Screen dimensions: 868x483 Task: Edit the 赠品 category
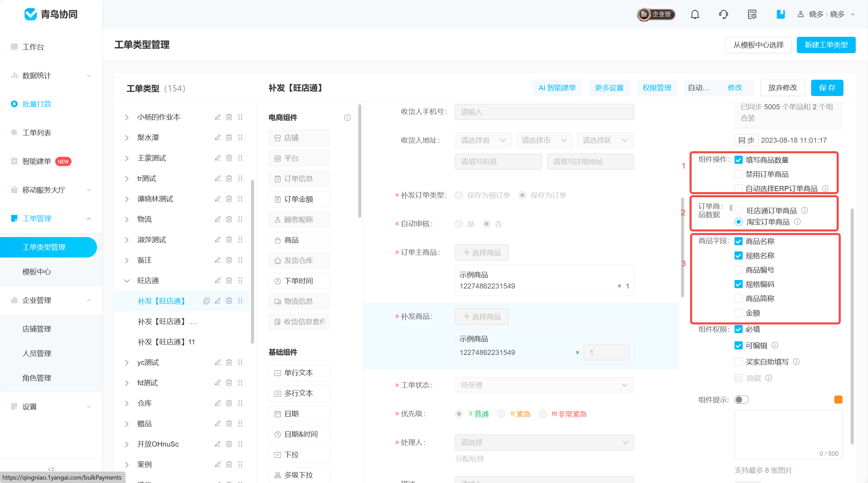[x=218, y=424]
